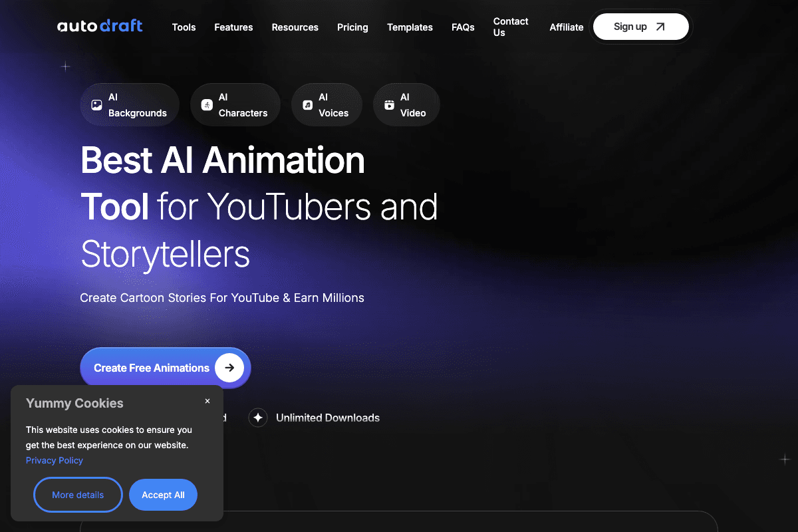798x532 pixels.
Task: Open the Tools menu
Action: pyautogui.click(x=184, y=27)
